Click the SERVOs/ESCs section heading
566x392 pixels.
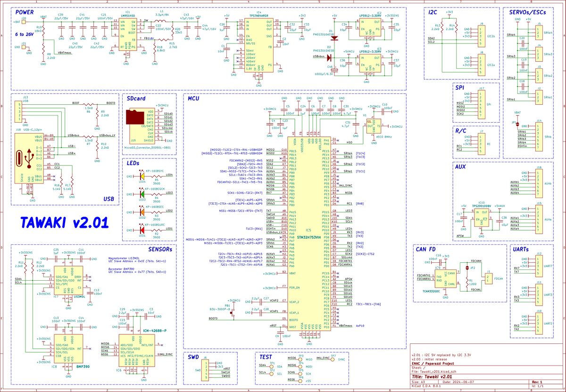(x=527, y=12)
